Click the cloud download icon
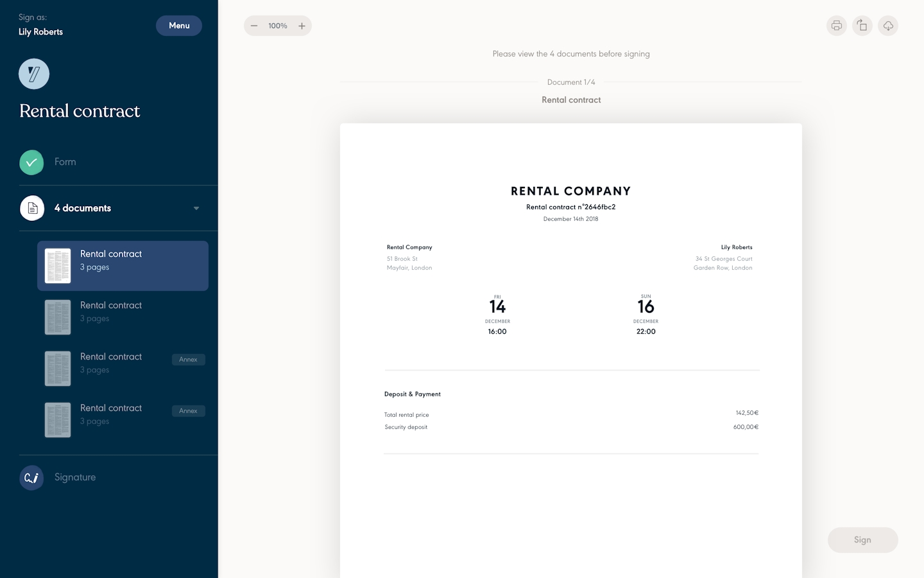924x578 pixels. 888,26
